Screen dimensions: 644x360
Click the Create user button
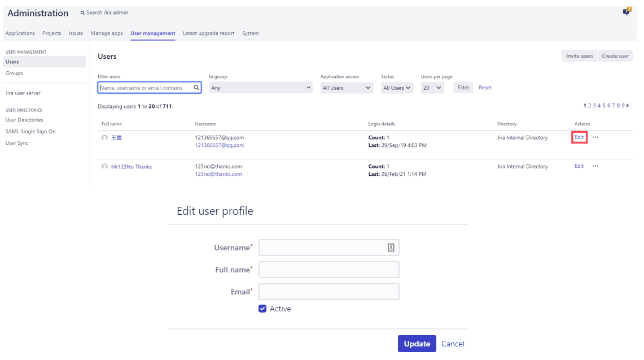pyautogui.click(x=615, y=56)
